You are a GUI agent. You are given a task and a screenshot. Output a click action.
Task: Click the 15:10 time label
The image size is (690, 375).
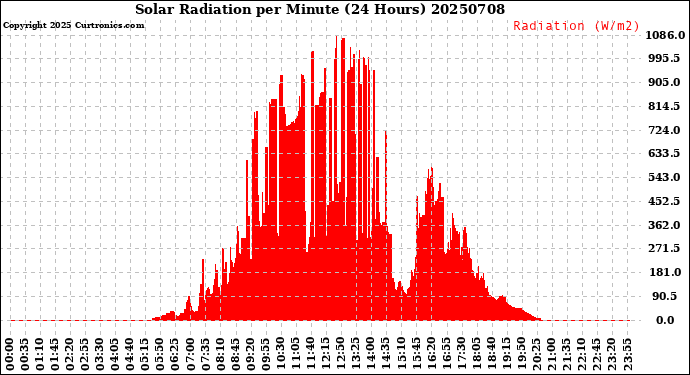pos(401,355)
